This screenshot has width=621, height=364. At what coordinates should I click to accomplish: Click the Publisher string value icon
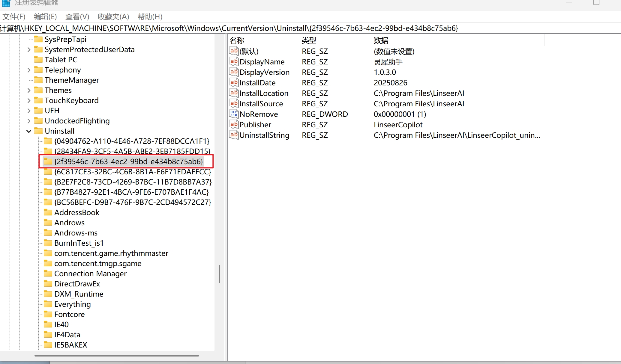234,124
